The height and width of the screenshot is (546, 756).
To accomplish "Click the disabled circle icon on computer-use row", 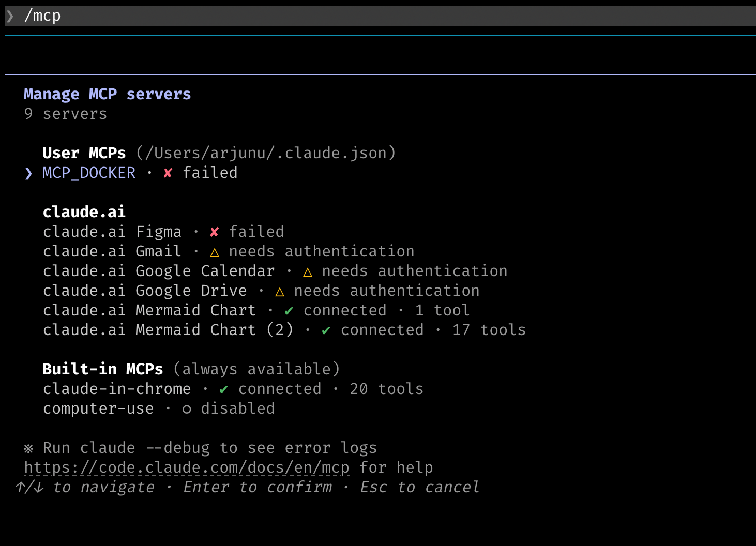I will click(187, 409).
